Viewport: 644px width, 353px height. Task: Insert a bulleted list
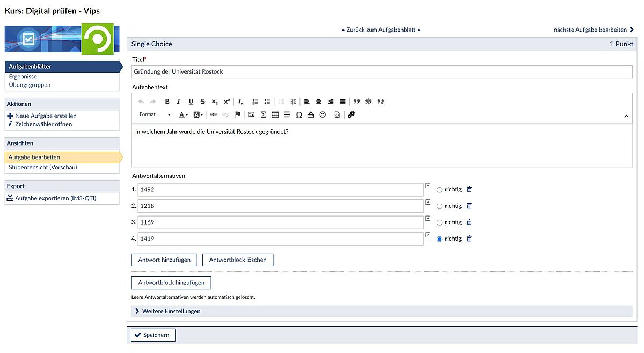click(267, 102)
